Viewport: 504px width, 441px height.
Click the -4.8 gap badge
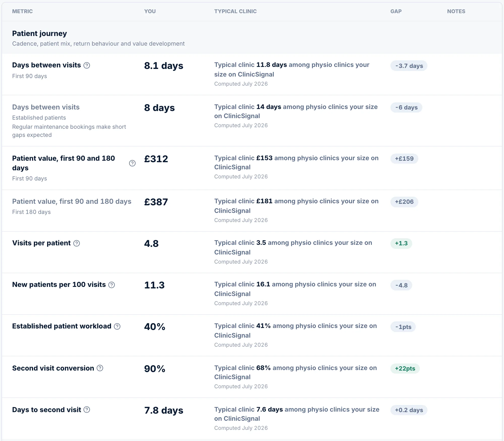[401, 285]
